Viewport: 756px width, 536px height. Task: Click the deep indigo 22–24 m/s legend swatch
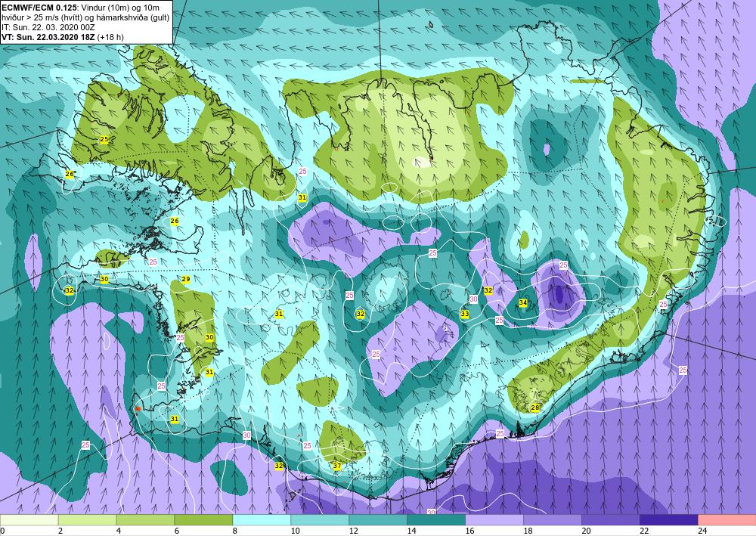tap(669, 520)
